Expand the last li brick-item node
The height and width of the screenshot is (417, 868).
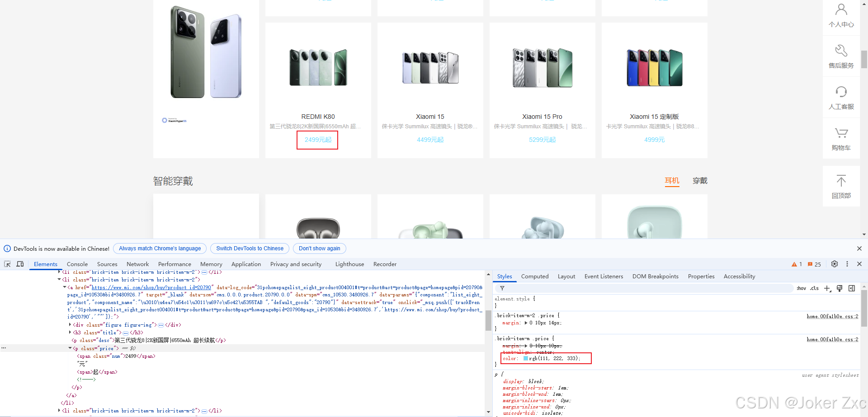[x=59, y=411]
